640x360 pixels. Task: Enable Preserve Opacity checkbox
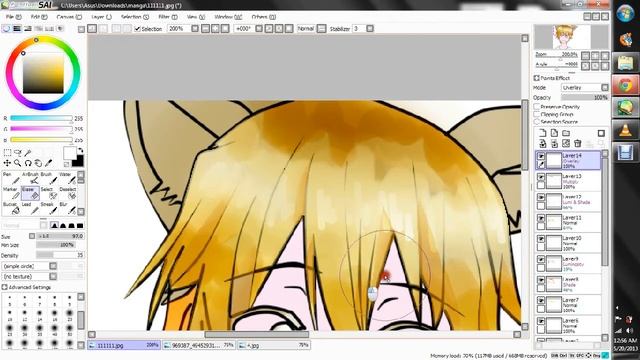[537, 107]
